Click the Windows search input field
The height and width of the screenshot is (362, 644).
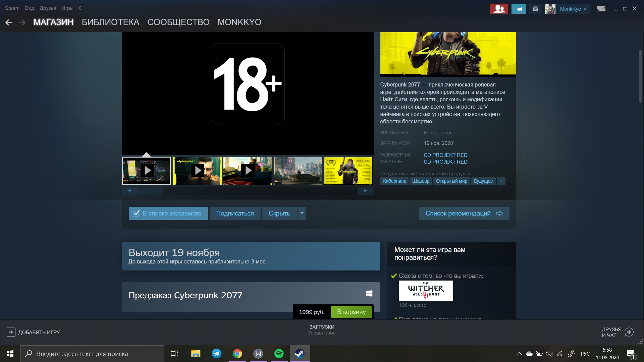(x=92, y=354)
